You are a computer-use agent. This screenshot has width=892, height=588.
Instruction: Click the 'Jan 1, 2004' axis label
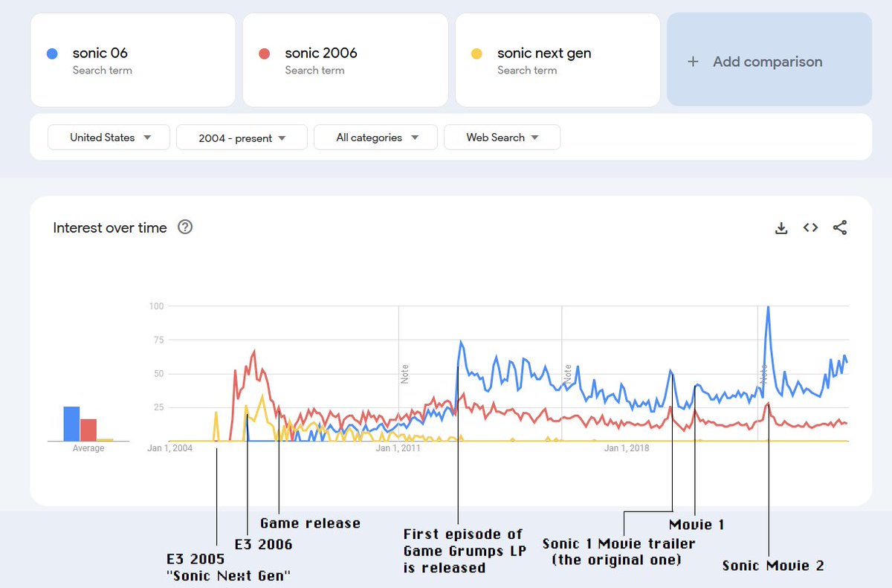pos(169,448)
